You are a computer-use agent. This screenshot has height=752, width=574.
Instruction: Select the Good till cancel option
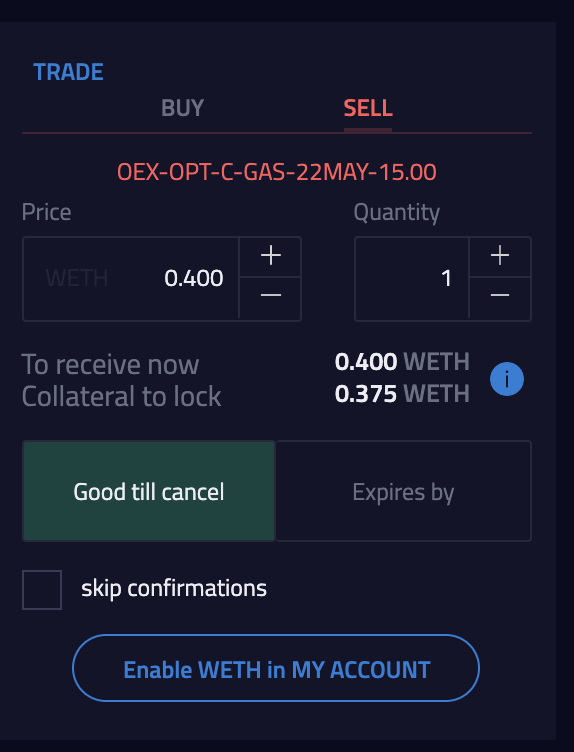[x=149, y=491]
